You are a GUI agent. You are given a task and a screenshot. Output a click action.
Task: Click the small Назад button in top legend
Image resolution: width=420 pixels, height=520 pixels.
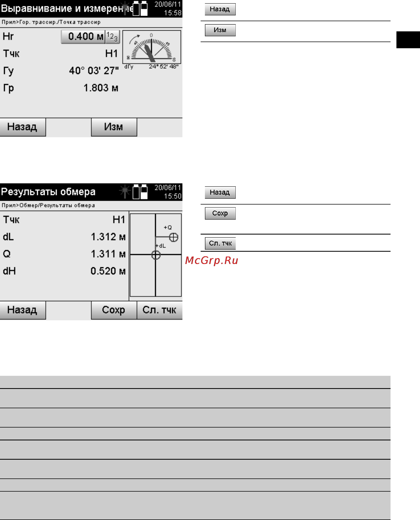(220, 9)
